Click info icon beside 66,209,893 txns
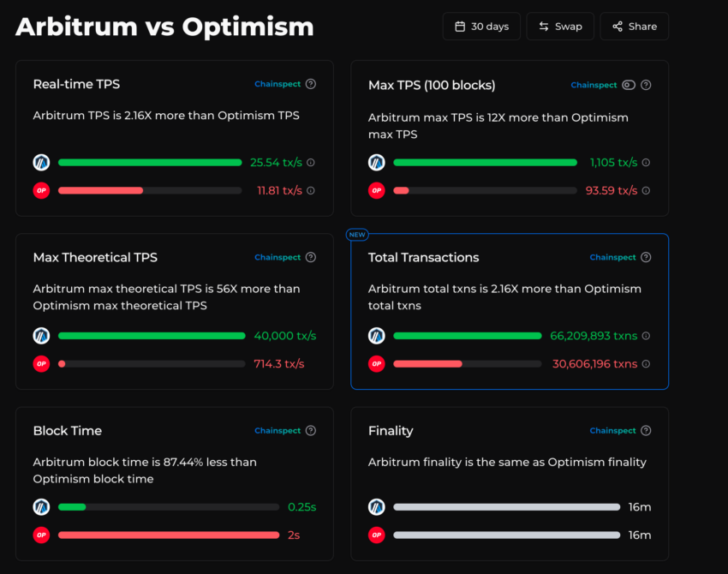Viewport: 728px width, 574px height. (646, 336)
